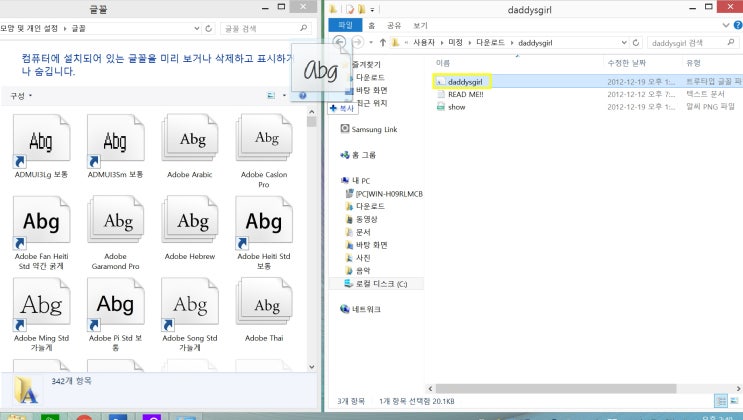Select the Adobe Song Std font icon

pos(190,305)
